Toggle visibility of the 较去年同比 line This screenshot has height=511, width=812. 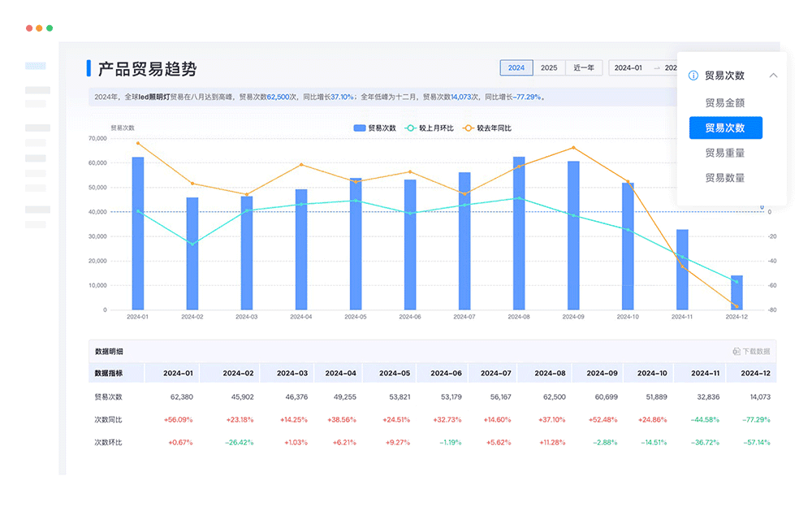pyautogui.click(x=494, y=128)
